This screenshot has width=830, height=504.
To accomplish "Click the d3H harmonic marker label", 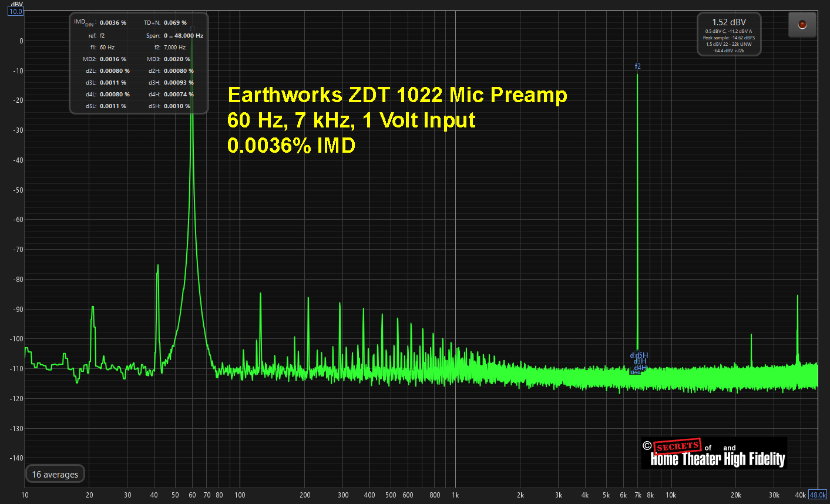I will tap(640, 361).
